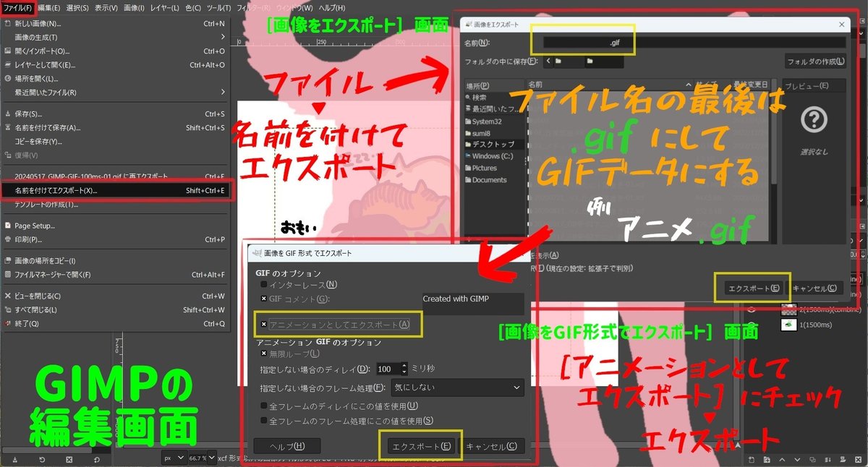The height and width of the screenshot is (467, 868).
Task: Click the search magnifier icon in places list
Action: 468,98
